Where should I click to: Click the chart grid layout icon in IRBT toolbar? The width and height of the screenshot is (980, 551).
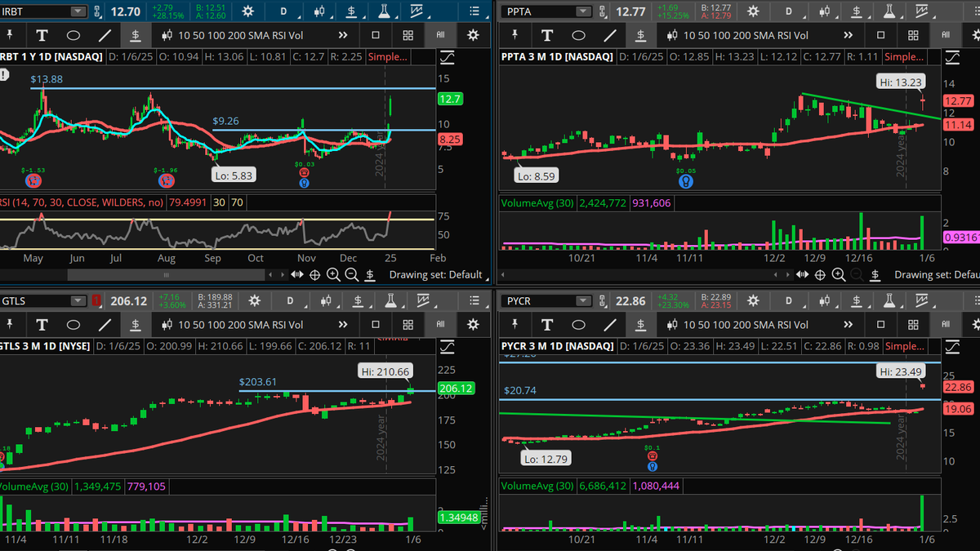[x=408, y=35]
